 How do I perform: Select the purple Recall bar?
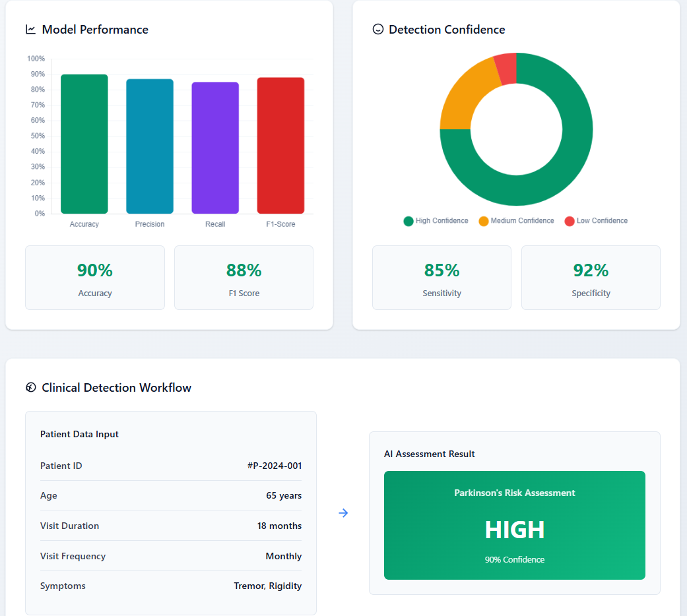point(215,148)
